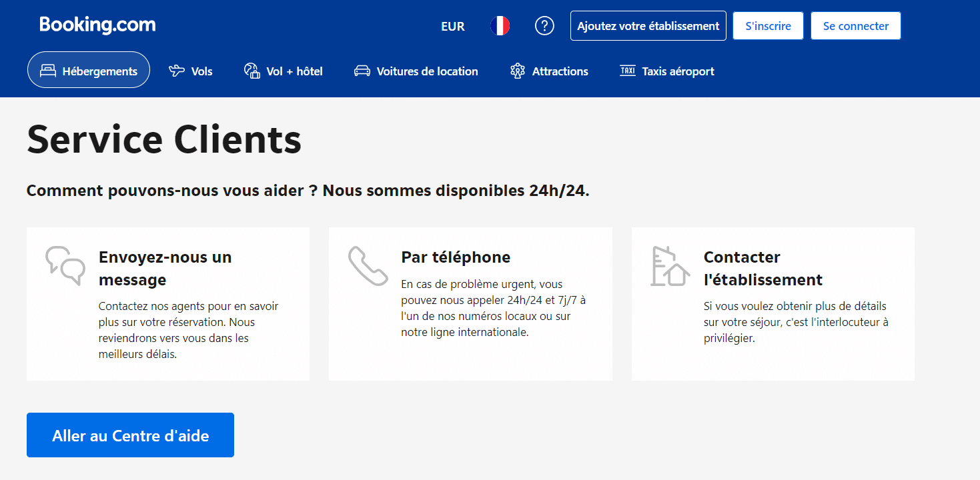The height and width of the screenshot is (480, 980).
Task: Select the Envoyez-nous un message card
Action: pyautogui.click(x=167, y=303)
